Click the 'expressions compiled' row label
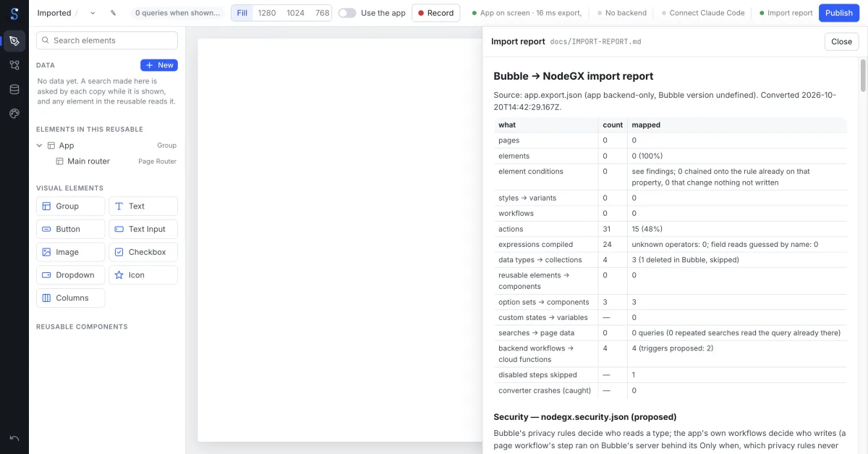Viewport: 868px width, 454px height. coord(535,245)
